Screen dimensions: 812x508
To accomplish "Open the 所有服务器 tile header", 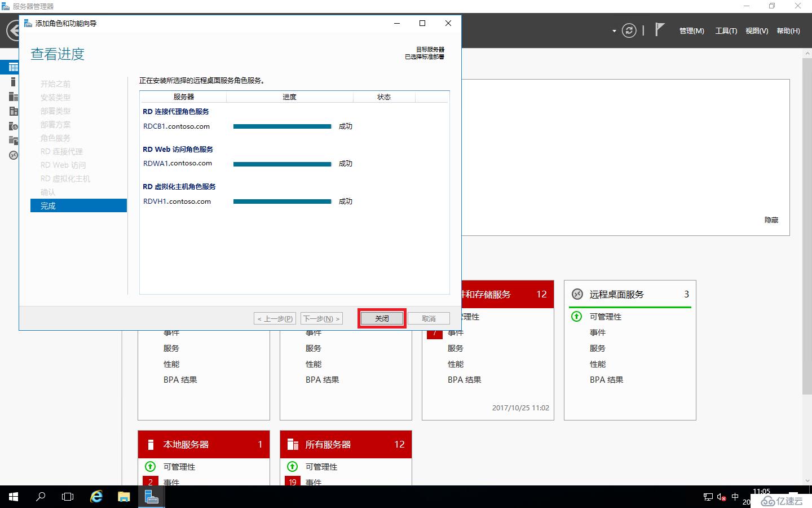I will point(346,444).
